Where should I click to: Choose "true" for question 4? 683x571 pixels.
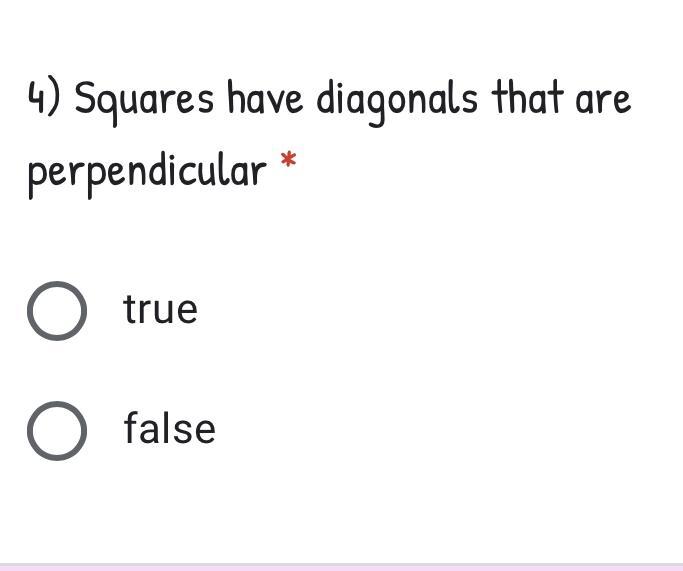click(57, 311)
